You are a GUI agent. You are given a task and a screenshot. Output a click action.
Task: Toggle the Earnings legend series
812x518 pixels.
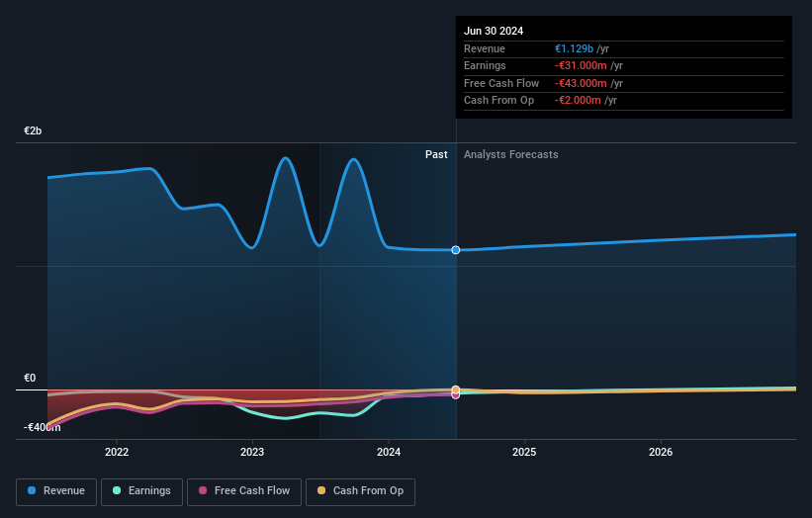coord(141,491)
